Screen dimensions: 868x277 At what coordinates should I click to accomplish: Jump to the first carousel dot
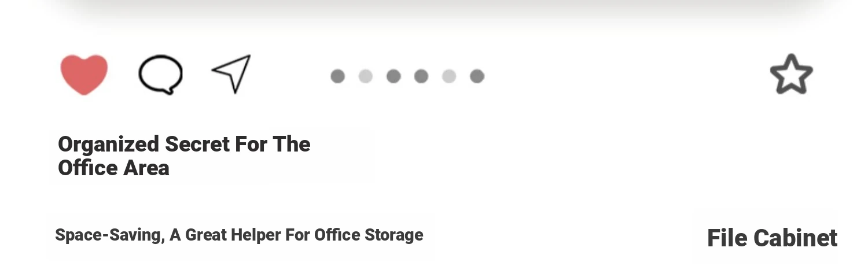click(337, 76)
